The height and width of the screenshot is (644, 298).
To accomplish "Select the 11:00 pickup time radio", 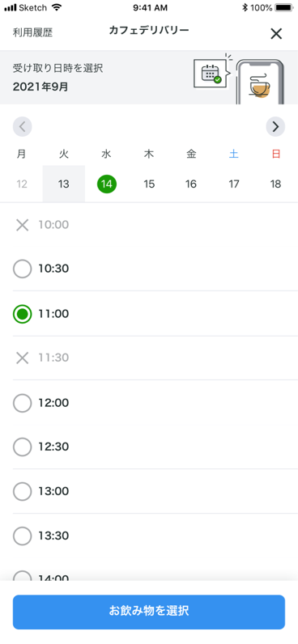I will (x=22, y=314).
